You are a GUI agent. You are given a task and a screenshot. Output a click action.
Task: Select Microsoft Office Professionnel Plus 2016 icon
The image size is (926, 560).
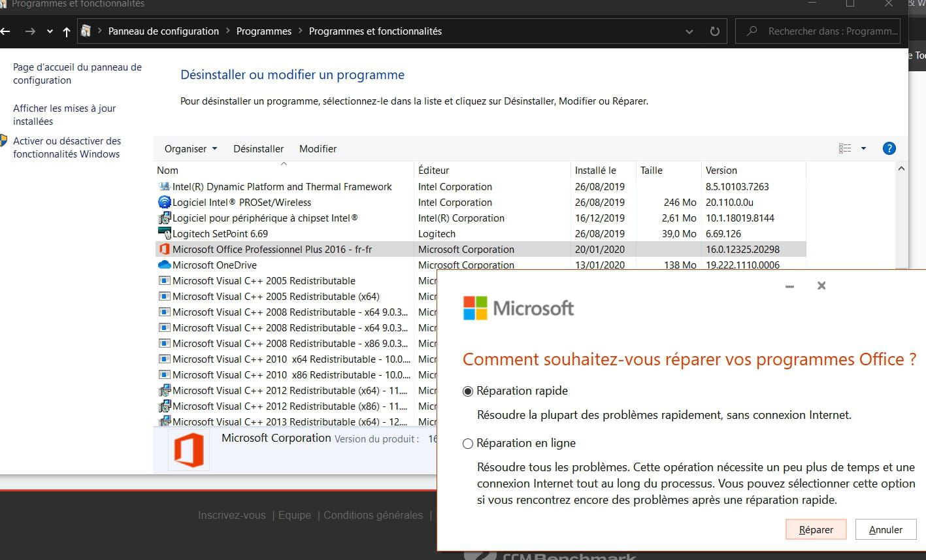click(x=165, y=250)
